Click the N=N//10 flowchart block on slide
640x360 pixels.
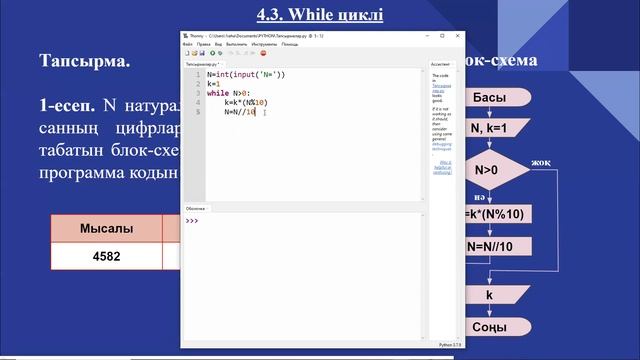tap(498, 247)
